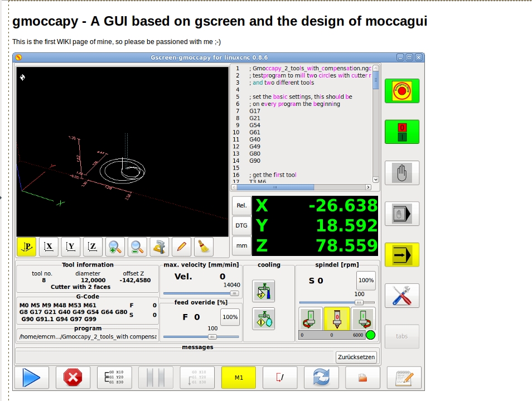Screen dimensions: 532x401
Task: Zoom out the toolpath preview
Action: (x=137, y=247)
